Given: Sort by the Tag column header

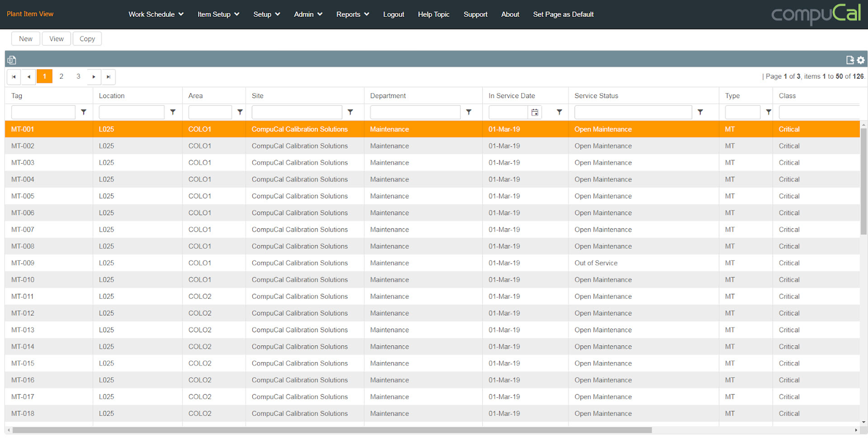Looking at the screenshot, I should point(17,96).
